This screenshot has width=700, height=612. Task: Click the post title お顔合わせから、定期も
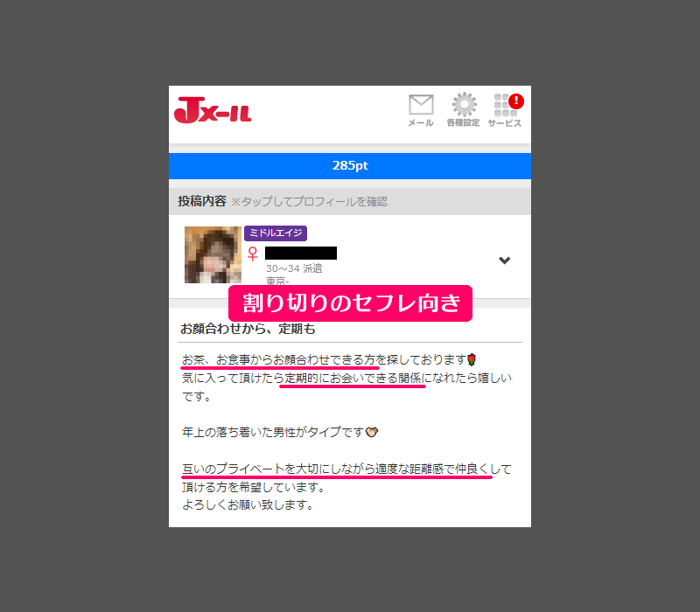(248, 329)
